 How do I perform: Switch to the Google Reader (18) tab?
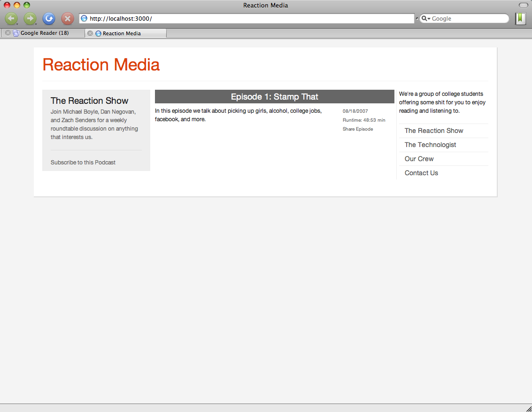43,33
